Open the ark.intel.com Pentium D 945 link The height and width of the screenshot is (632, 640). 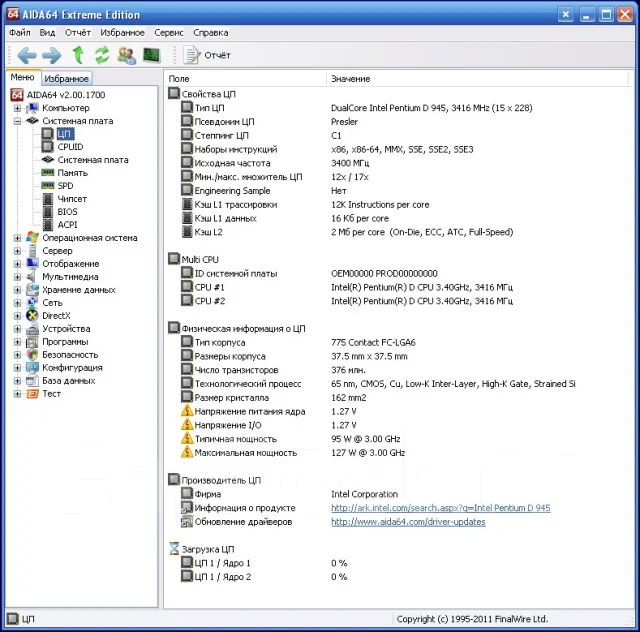440,508
